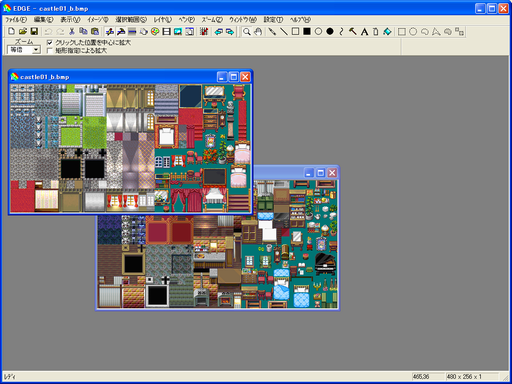The width and height of the screenshot is (512, 384).
Task: Choose the elliptical selection tool
Action: click(413, 32)
